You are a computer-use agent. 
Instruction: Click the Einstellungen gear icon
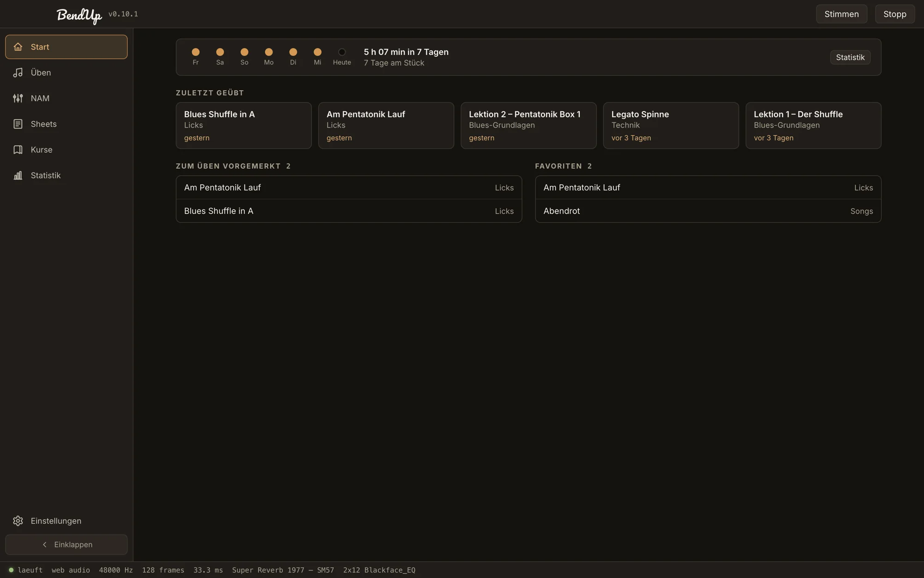pyautogui.click(x=18, y=521)
